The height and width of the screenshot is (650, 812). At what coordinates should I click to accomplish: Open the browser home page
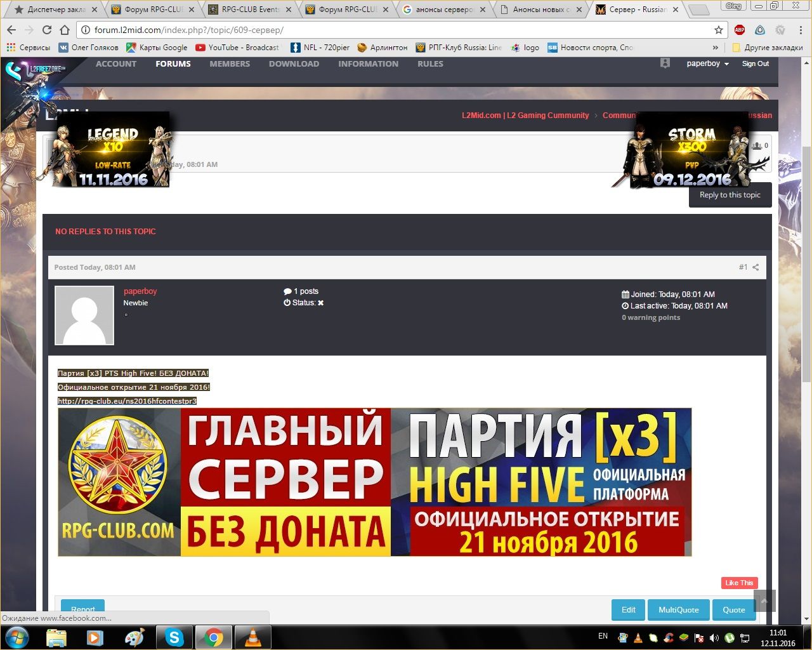tap(65, 30)
